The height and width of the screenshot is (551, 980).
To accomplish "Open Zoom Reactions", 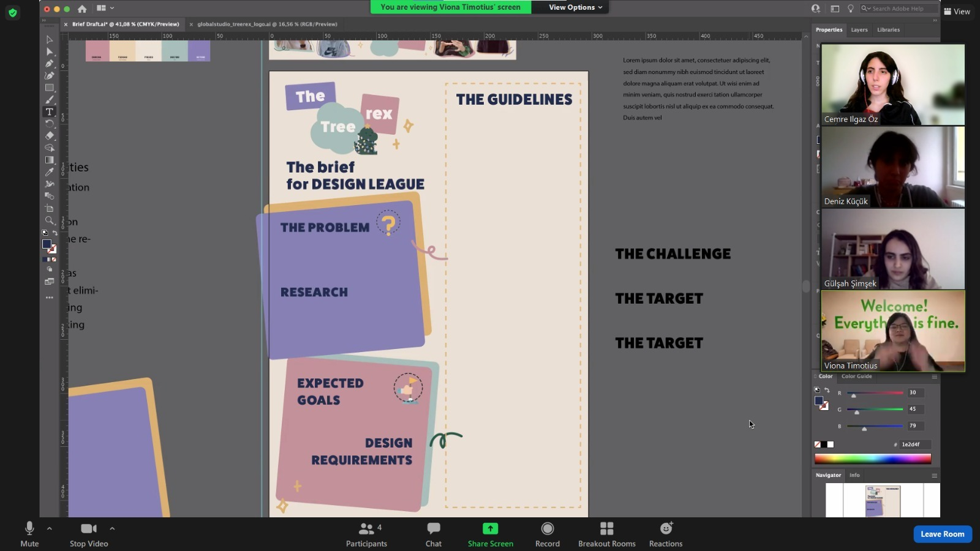I will pos(666,534).
